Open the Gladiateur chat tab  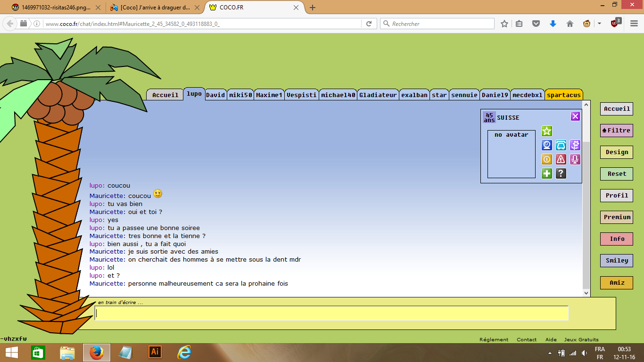378,95
